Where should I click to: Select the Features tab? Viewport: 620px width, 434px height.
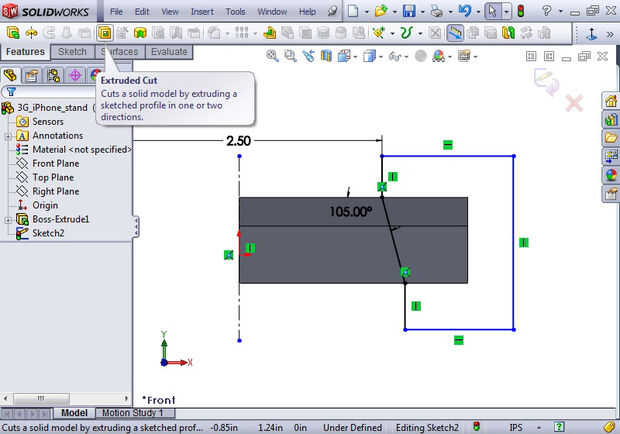click(25, 52)
